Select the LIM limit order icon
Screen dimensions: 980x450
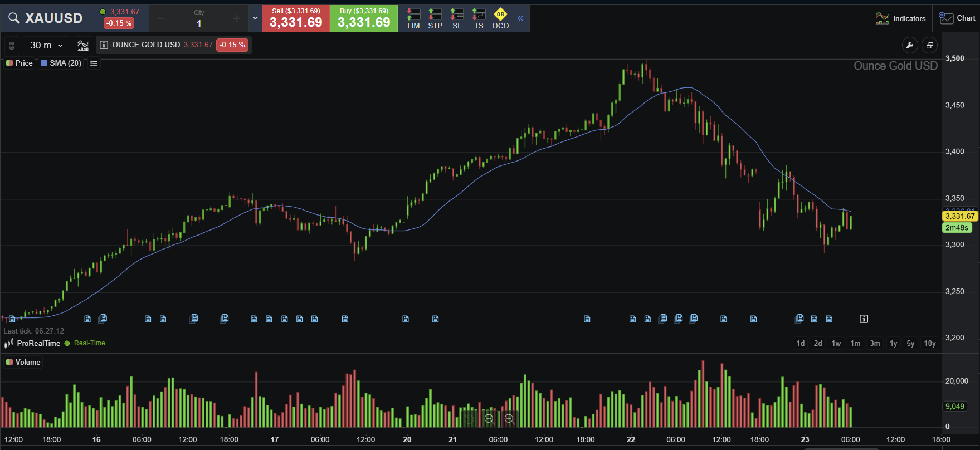click(413, 18)
